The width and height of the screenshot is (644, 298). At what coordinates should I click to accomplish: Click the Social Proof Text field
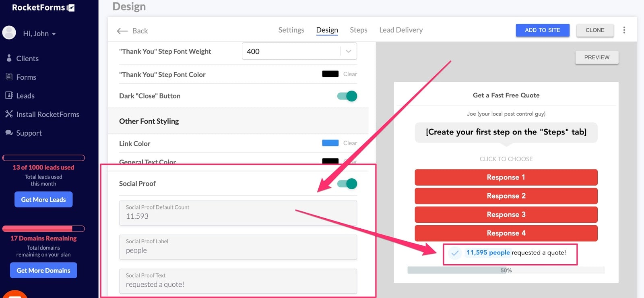coord(238,281)
